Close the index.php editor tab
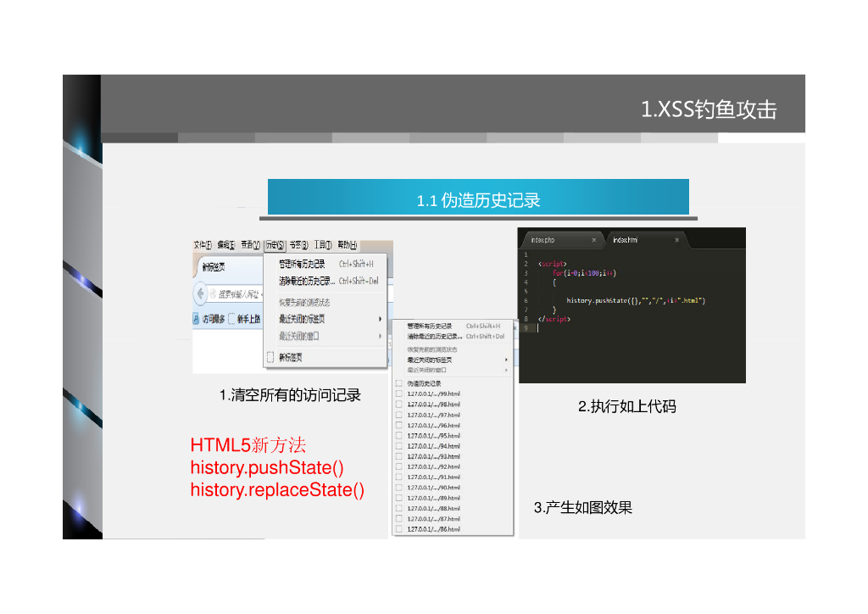 tap(594, 240)
